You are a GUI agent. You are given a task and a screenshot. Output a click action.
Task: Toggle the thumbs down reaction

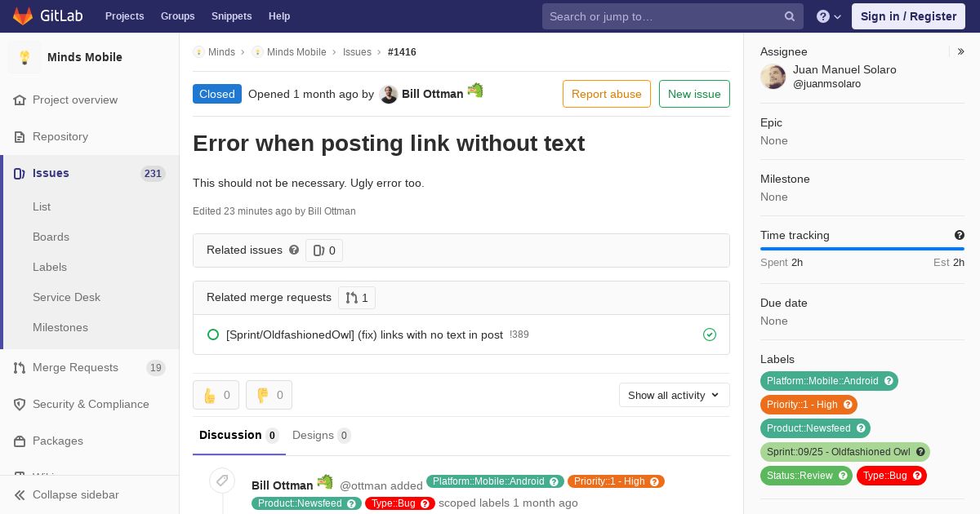pos(269,395)
